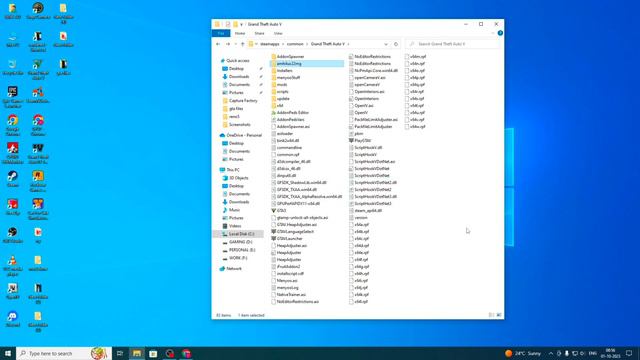Switch to details view in status bar
The height and width of the screenshot is (360, 640).
click(x=491, y=315)
